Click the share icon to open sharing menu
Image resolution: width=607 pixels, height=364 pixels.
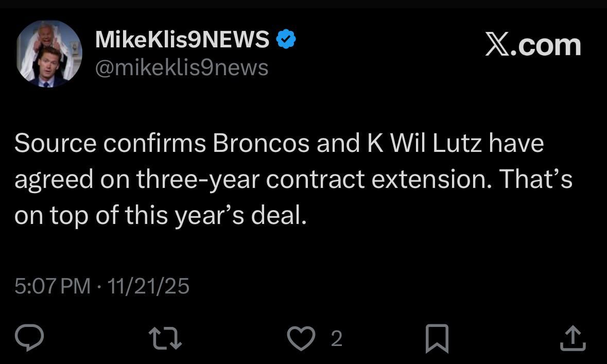point(573,338)
